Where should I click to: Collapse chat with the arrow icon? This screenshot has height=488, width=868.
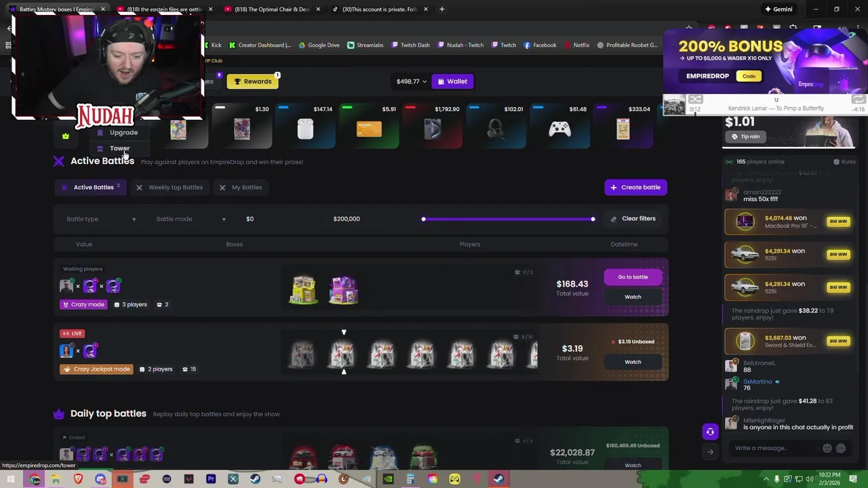coord(710,452)
